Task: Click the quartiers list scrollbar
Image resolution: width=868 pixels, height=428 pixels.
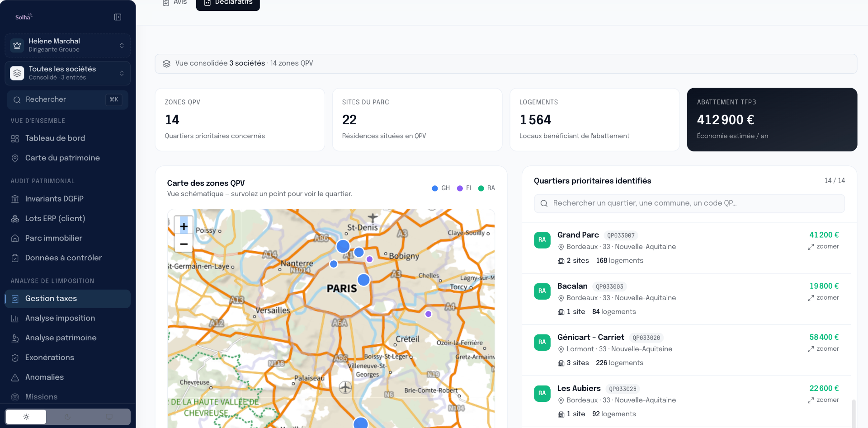Action: coord(854,413)
